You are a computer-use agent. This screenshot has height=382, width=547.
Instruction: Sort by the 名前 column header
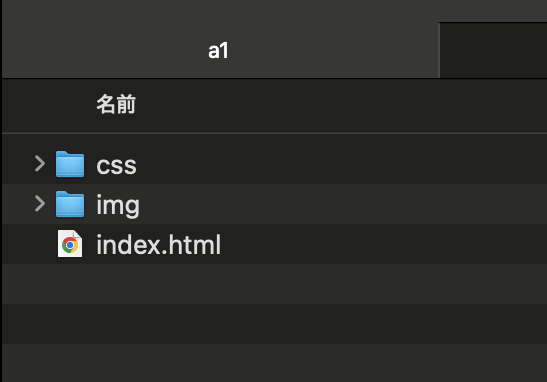(x=116, y=104)
